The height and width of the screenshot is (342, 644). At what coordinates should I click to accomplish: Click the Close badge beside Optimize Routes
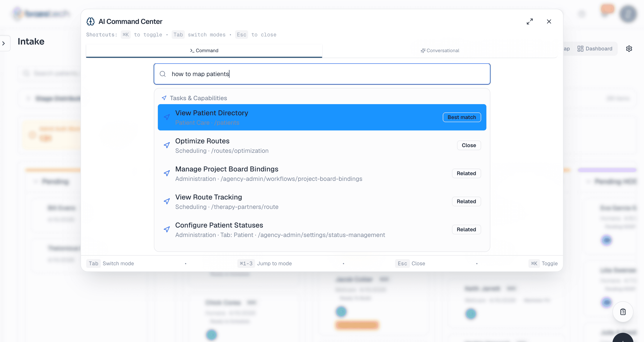(x=469, y=145)
